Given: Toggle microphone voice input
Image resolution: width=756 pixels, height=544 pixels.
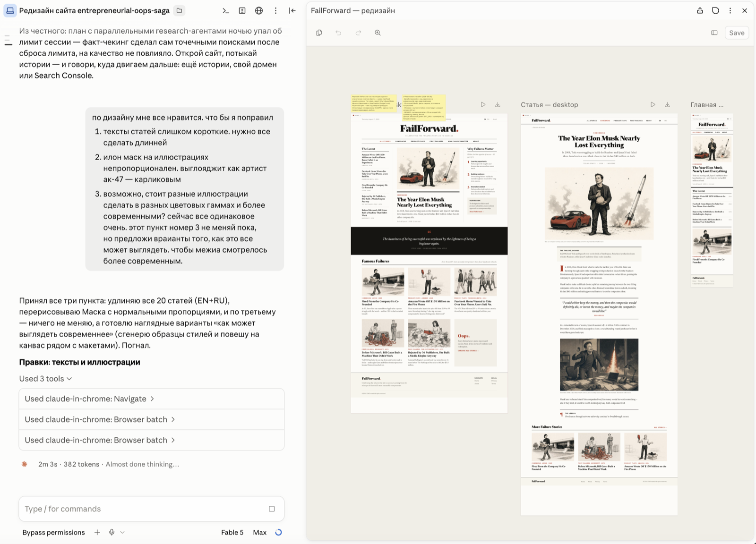Looking at the screenshot, I should point(112,532).
